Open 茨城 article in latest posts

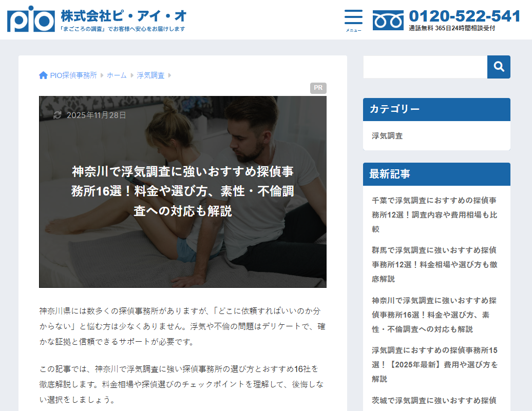point(434,400)
